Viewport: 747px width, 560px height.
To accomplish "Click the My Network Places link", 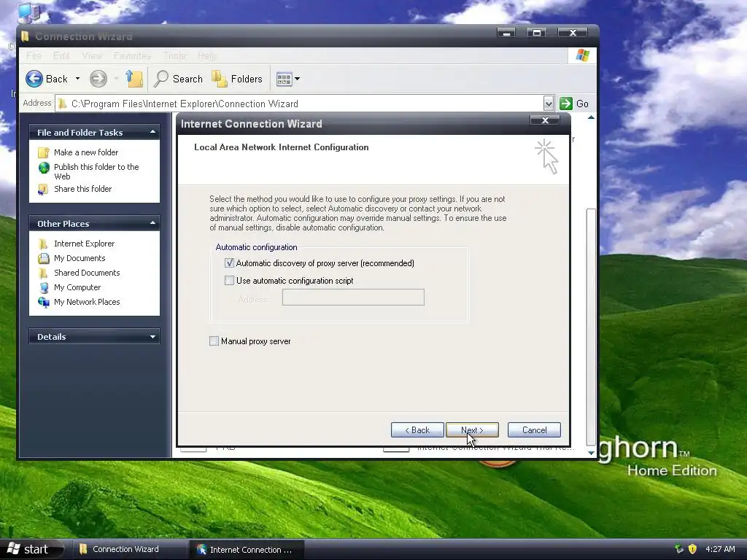I will (87, 302).
